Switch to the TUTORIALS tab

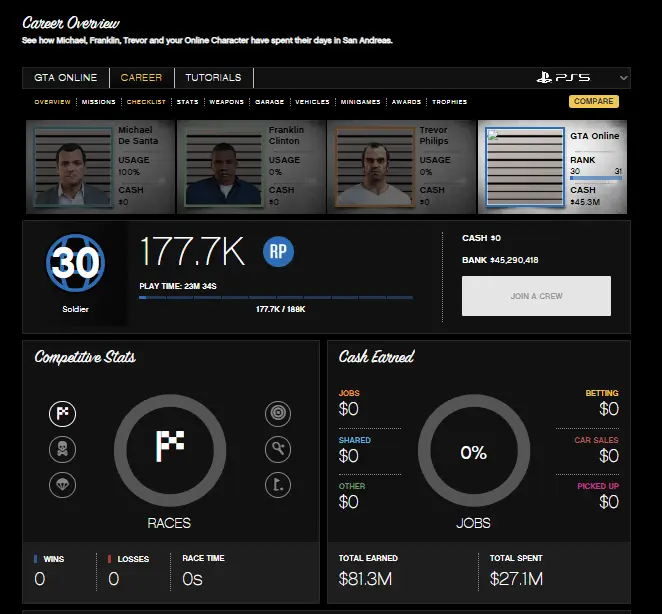tap(213, 78)
